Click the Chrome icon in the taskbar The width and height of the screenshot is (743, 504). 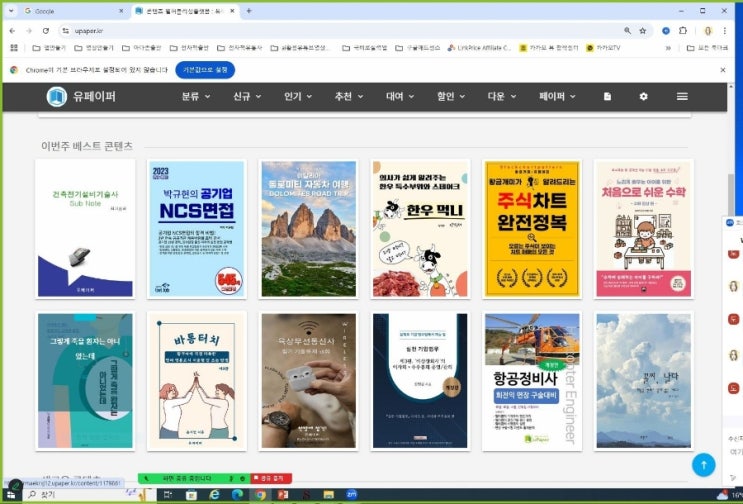tap(260, 495)
